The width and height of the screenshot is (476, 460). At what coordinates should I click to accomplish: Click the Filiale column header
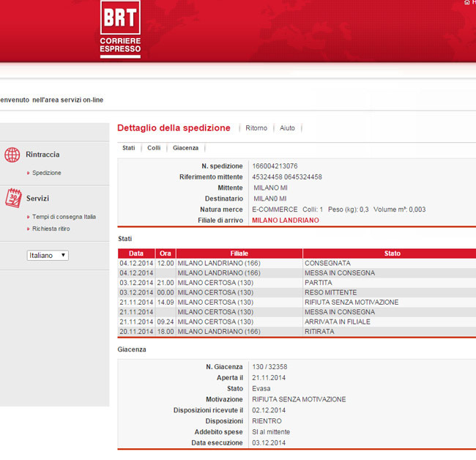point(239,253)
